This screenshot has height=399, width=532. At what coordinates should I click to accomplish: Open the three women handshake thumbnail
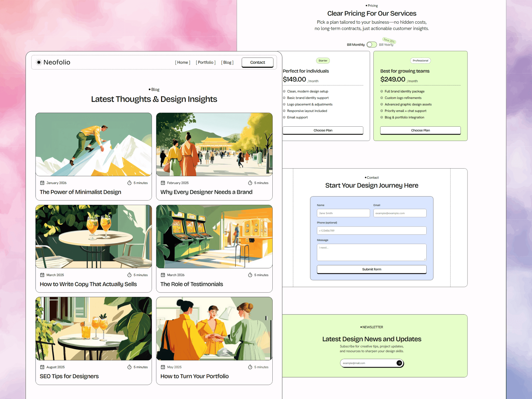[214, 329]
